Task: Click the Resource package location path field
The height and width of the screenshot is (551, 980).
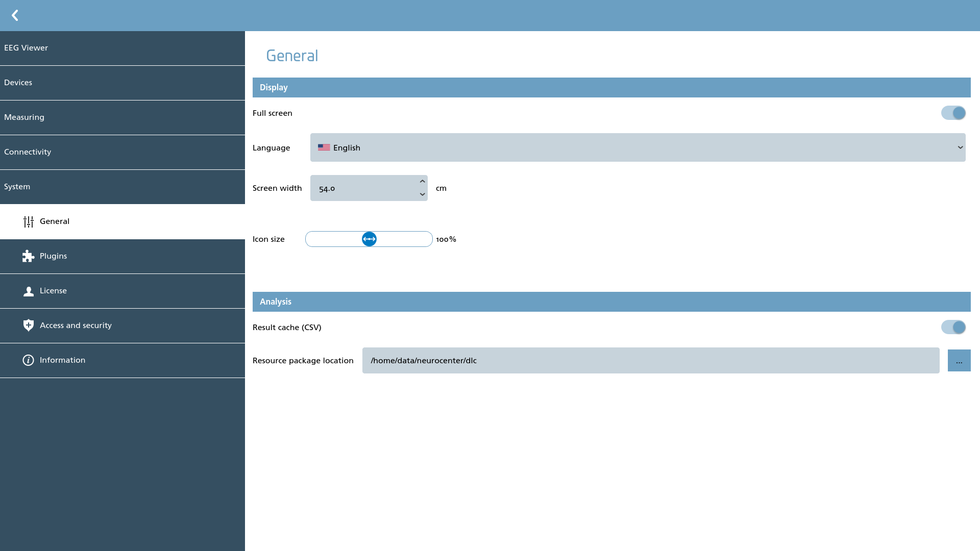Action: coord(651,360)
